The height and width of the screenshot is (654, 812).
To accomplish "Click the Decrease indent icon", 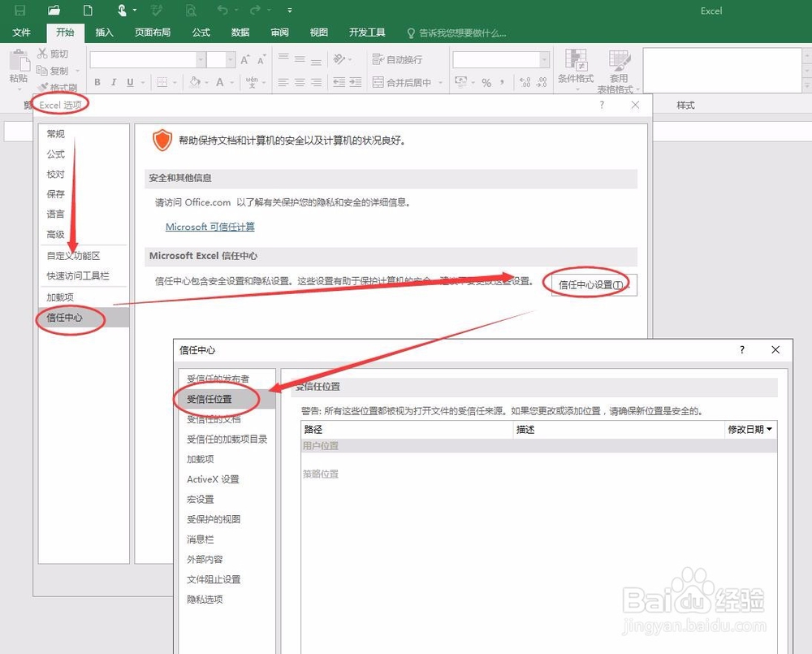I will [339, 82].
